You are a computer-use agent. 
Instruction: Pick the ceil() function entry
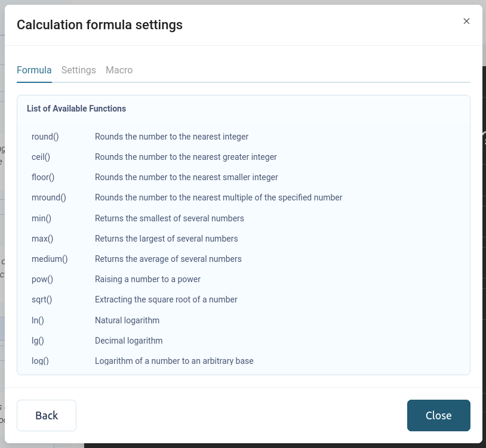pos(41,157)
